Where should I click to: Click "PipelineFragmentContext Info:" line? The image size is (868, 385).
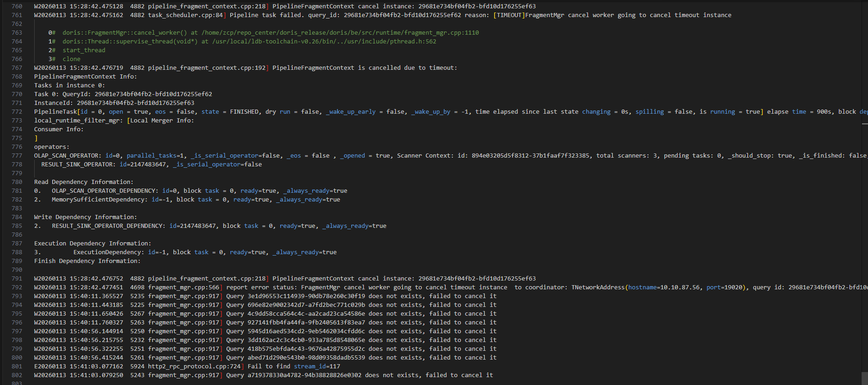click(x=86, y=77)
